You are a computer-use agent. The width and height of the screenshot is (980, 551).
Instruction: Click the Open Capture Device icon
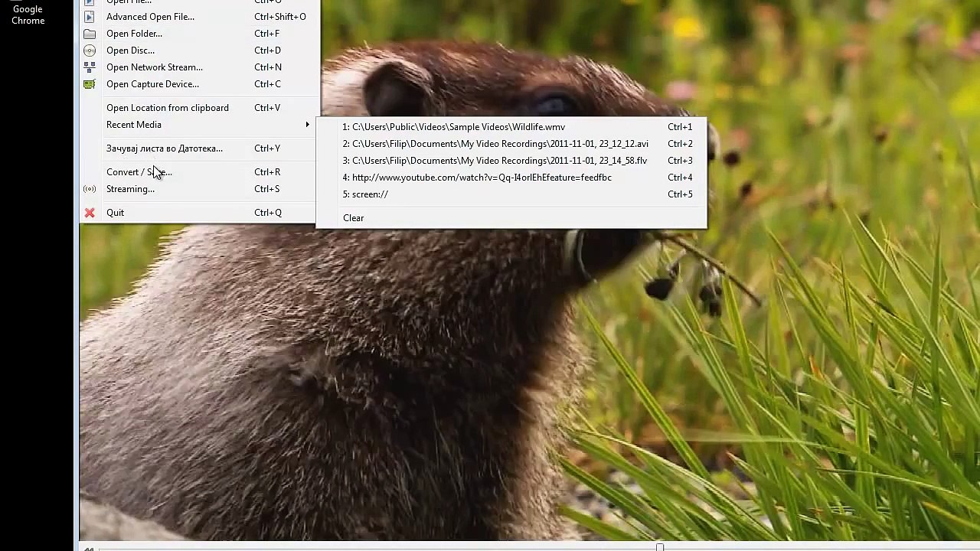90,84
